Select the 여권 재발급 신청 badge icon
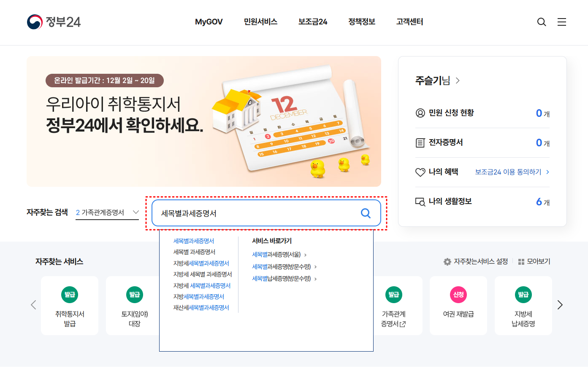The width and height of the screenshot is (588, 371). 458,295
